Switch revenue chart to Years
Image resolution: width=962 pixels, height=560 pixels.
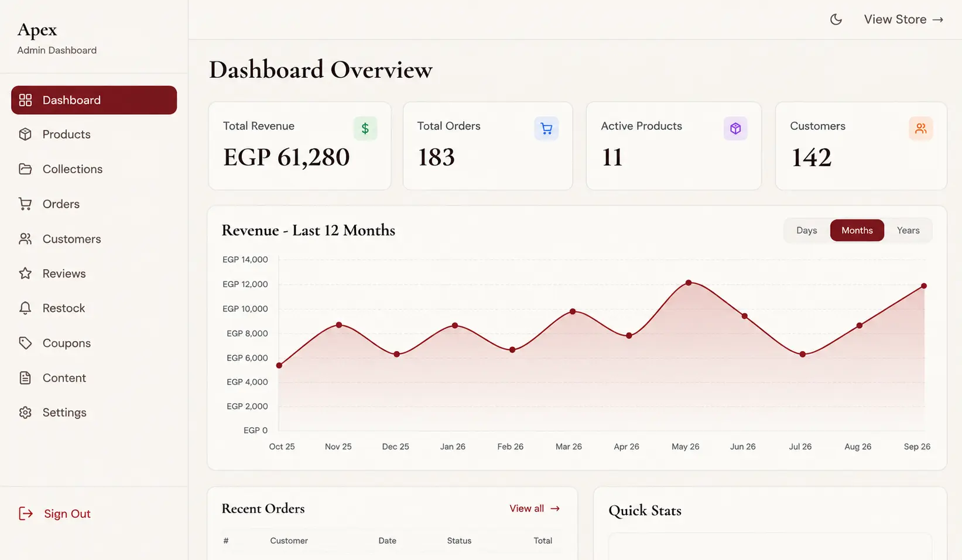(x=908, y=231)
